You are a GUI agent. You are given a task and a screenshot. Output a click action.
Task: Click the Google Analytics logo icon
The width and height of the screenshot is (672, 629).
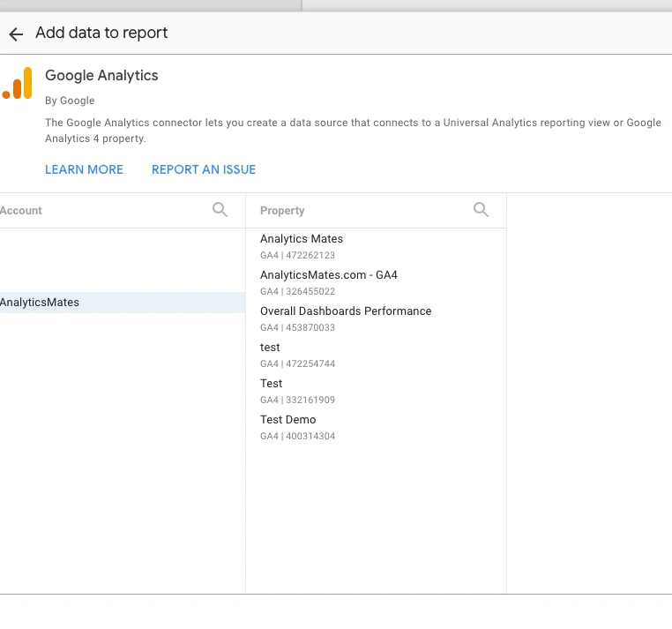click(x=17, y=83)
